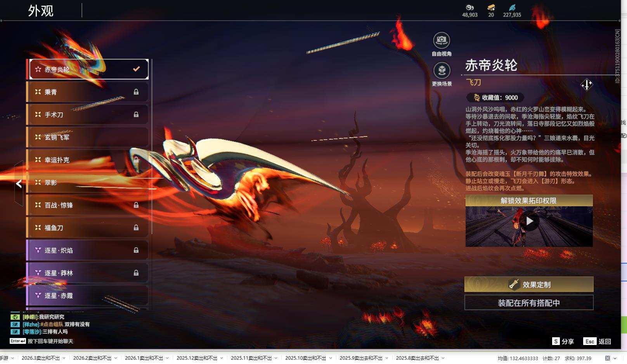Viewport: 627px width, 364px height.
Task: Click the gold ingot currency icon showing 20
Action: [490, 7]
